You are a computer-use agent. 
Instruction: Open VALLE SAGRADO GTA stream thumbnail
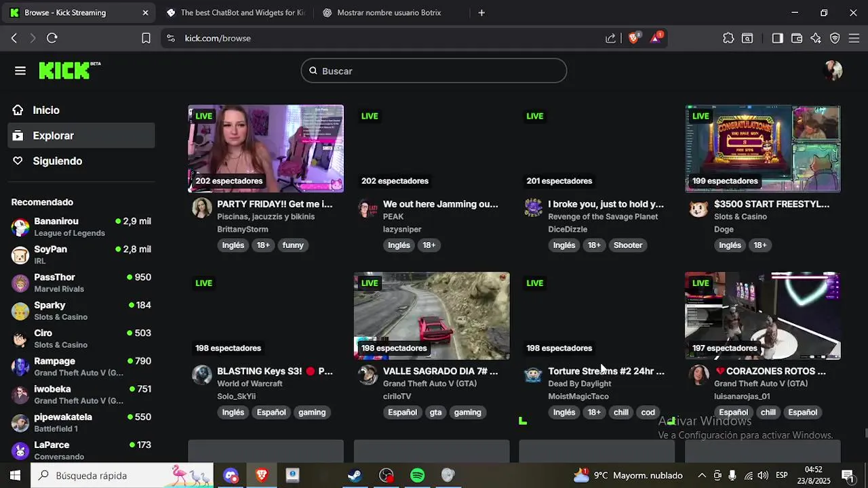click(x=431, y=316)
